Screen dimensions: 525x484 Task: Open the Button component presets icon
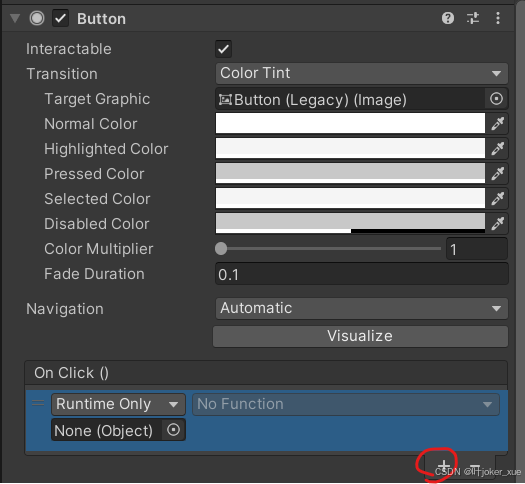click(473, 18)
